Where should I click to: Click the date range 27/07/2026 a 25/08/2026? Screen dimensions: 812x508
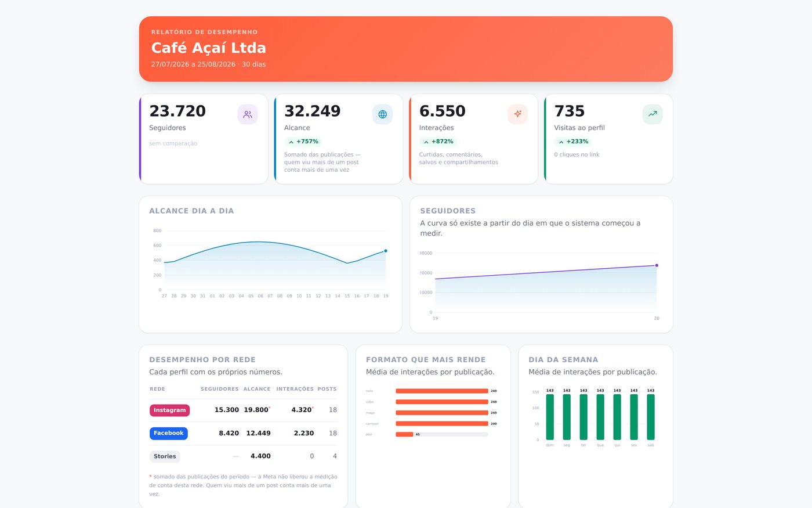click(193, 64)
